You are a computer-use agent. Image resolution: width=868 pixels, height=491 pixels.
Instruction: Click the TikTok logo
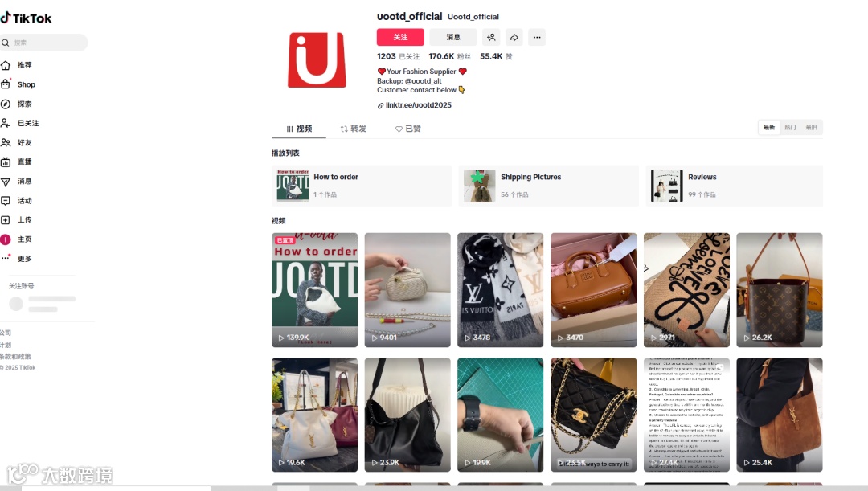pyautogui.click(x=26, y=18)
